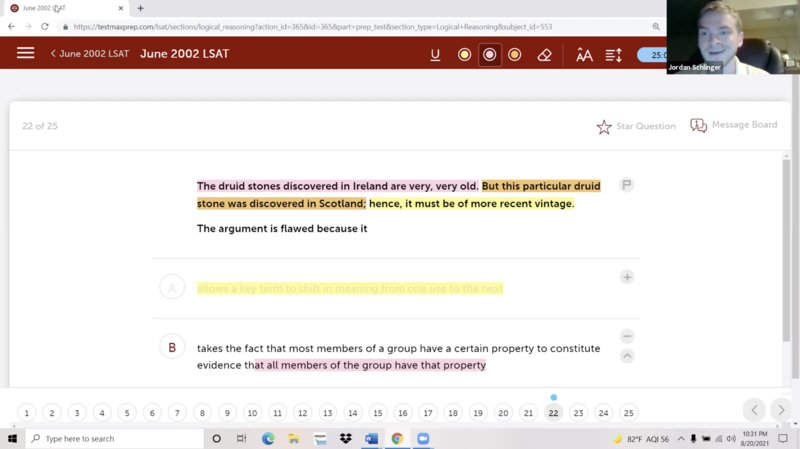Go to the next question arrow
This screenshot has height=449, width=800.
point(782,410)
